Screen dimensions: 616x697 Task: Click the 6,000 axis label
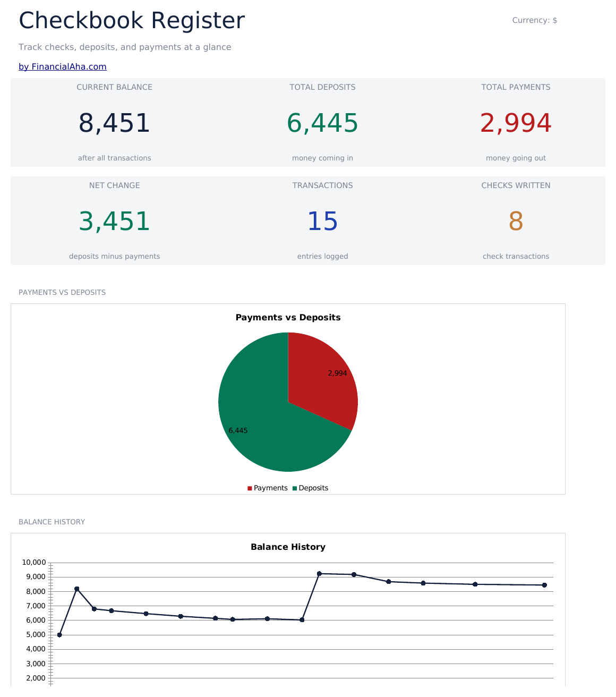(36, 620)
